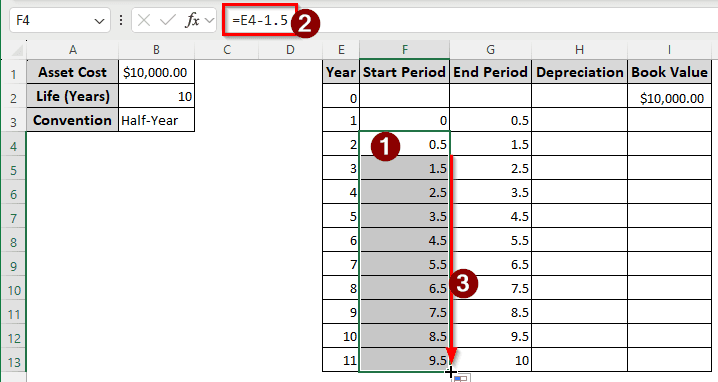Select row 1 header

click(x=14, y=72)
